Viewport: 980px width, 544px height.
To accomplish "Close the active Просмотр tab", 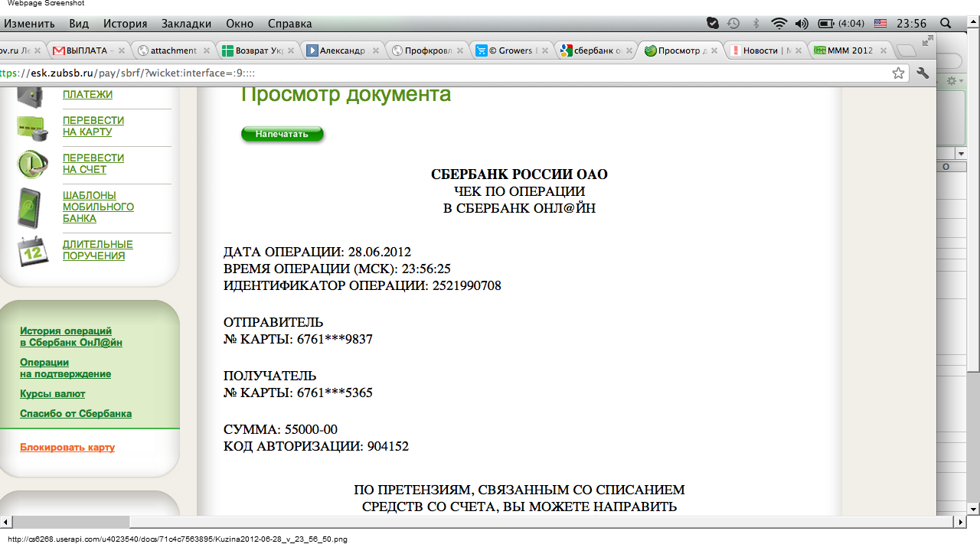I will [714, 51].
